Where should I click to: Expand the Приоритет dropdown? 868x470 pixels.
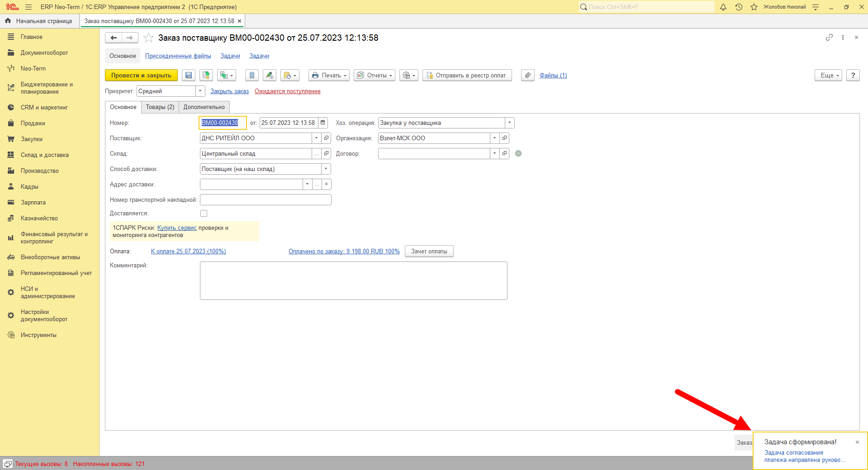pos(200,91)
